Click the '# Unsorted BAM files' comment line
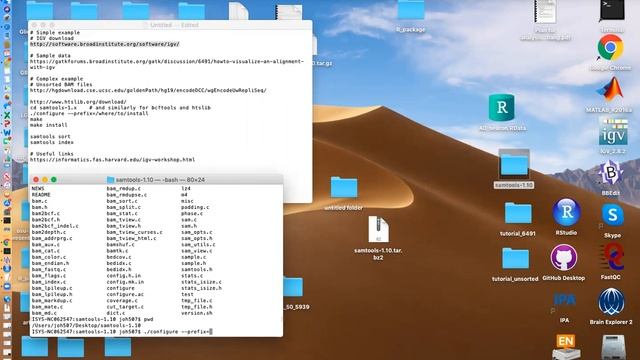The width and height of the screenshot is (640, 360). click(x=61, y=84)
